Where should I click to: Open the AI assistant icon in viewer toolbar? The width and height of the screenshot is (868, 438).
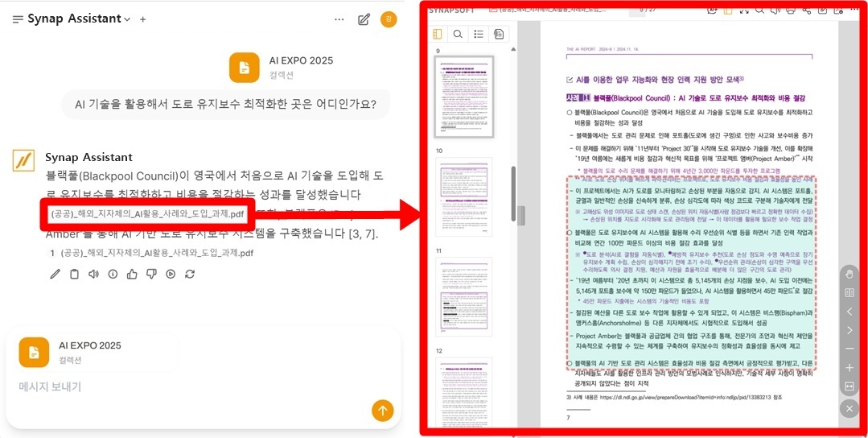[x=712, y=10]
